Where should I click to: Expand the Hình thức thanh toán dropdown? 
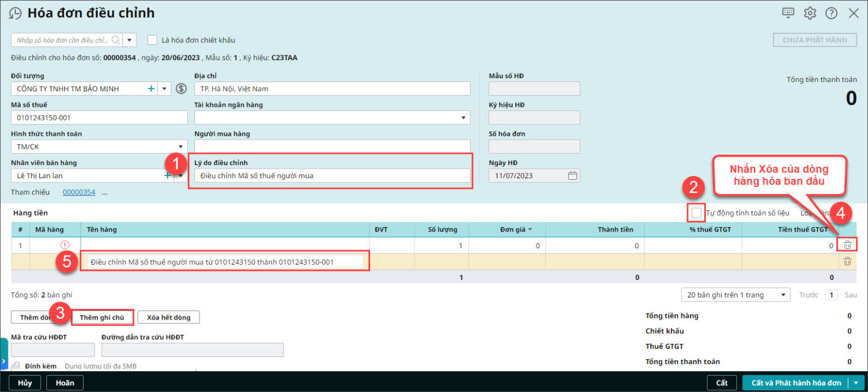coord(181,147)
